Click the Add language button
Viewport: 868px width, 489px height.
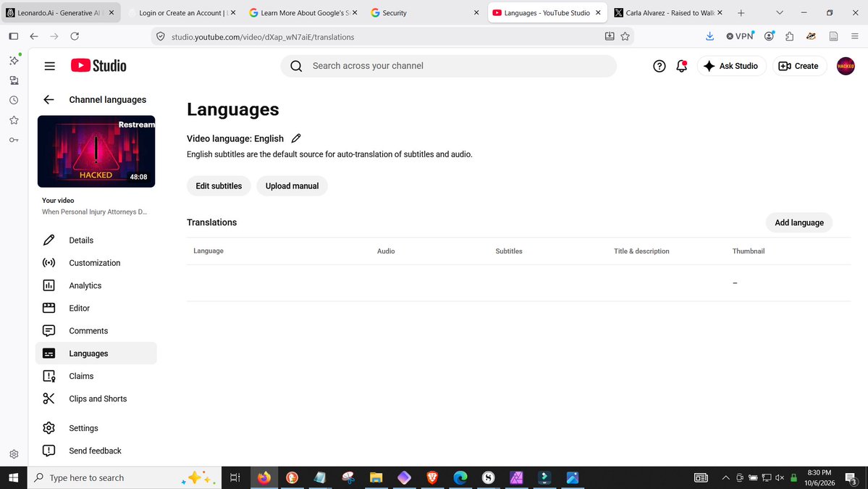[799, 222]
